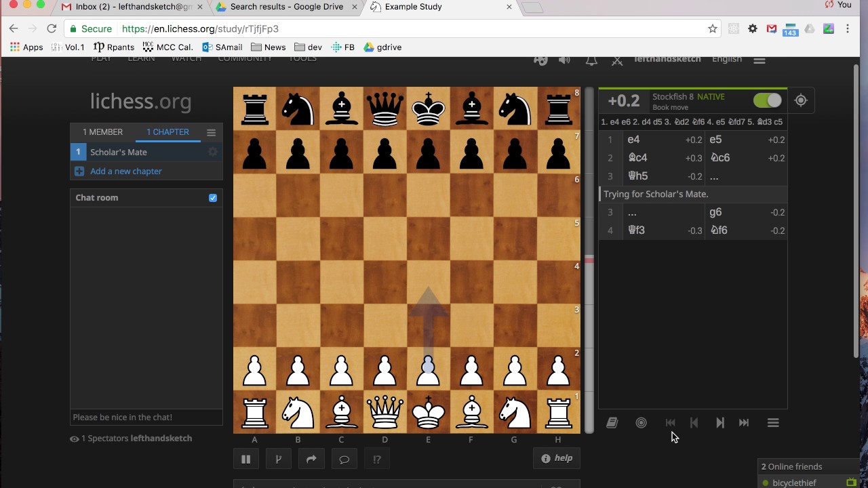Open the News bookmarks folder
The height and width of the screenshot is (488, 868).
click(268, 47)
